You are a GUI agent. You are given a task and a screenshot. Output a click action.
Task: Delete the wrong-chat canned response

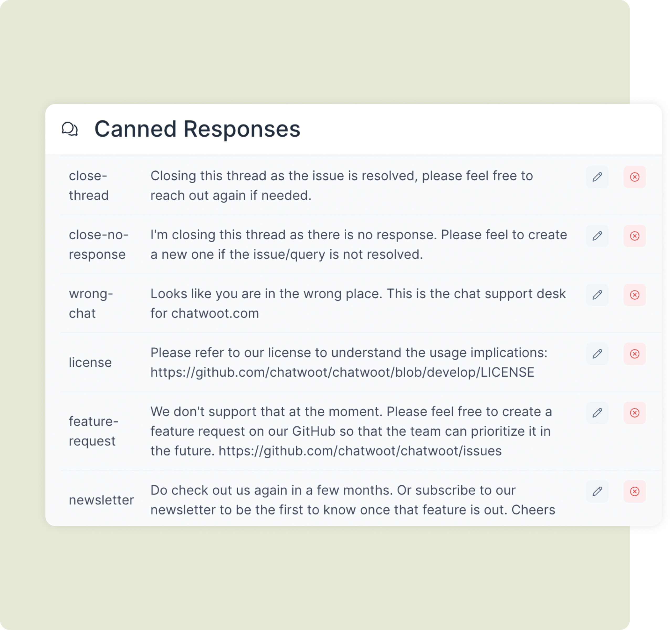(635, 295)
